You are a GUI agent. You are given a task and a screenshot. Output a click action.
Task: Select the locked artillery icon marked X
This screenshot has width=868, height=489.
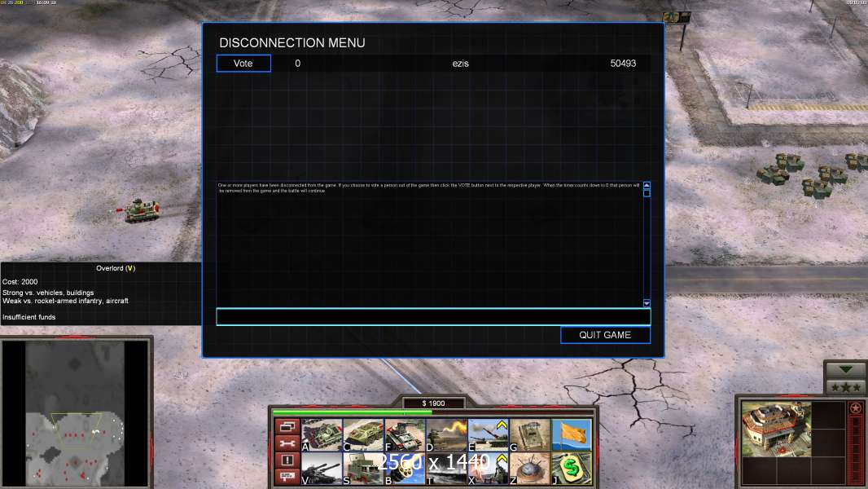click(x=489, y=469)
